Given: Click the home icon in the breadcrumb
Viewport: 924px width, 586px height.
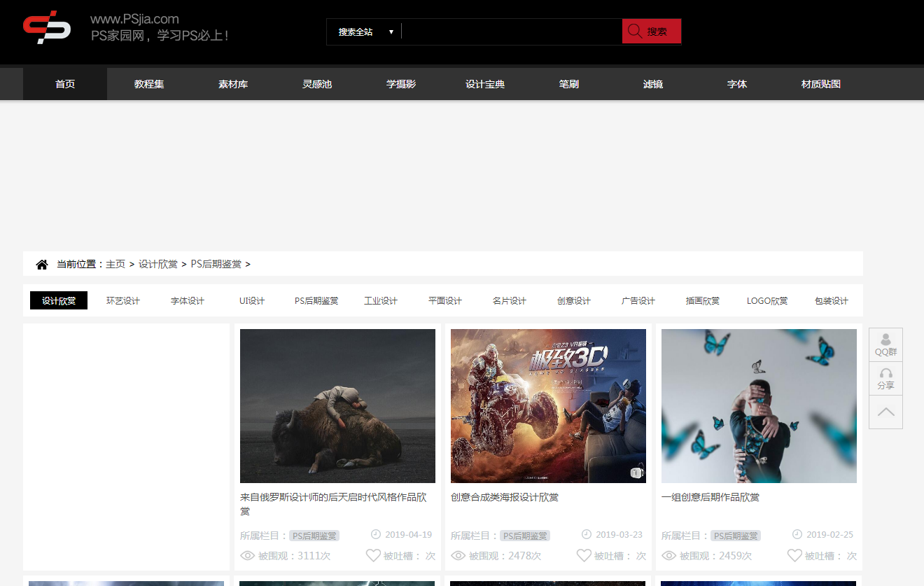Looking at the screenshot, I should tap(42, 264).
